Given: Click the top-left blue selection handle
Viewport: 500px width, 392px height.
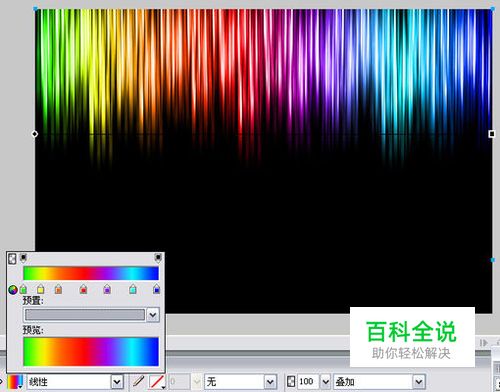Looking at the screenshot, I should point(35,8).
